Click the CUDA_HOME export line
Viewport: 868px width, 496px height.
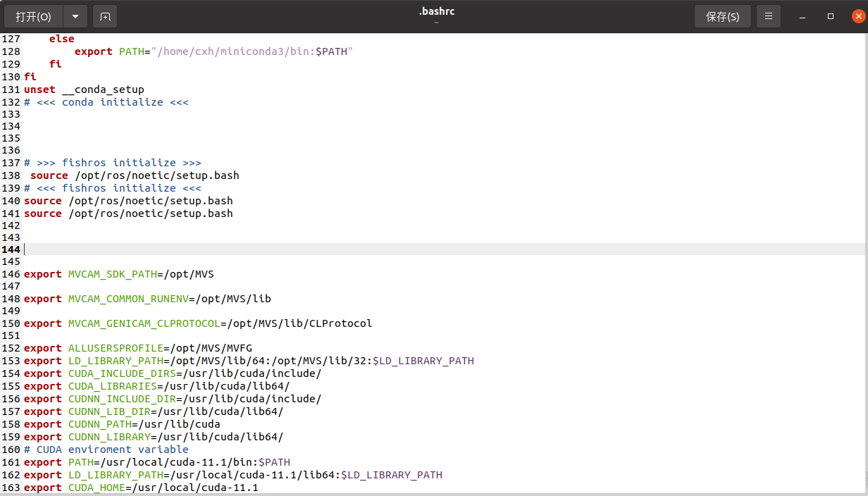click(x=141, y=488)
